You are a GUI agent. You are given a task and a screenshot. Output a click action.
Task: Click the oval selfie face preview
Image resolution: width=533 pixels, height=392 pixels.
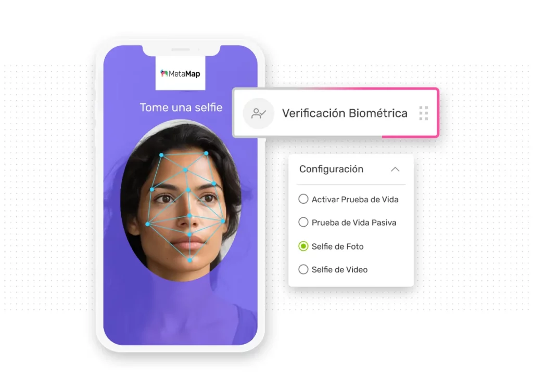coord(181,200)
